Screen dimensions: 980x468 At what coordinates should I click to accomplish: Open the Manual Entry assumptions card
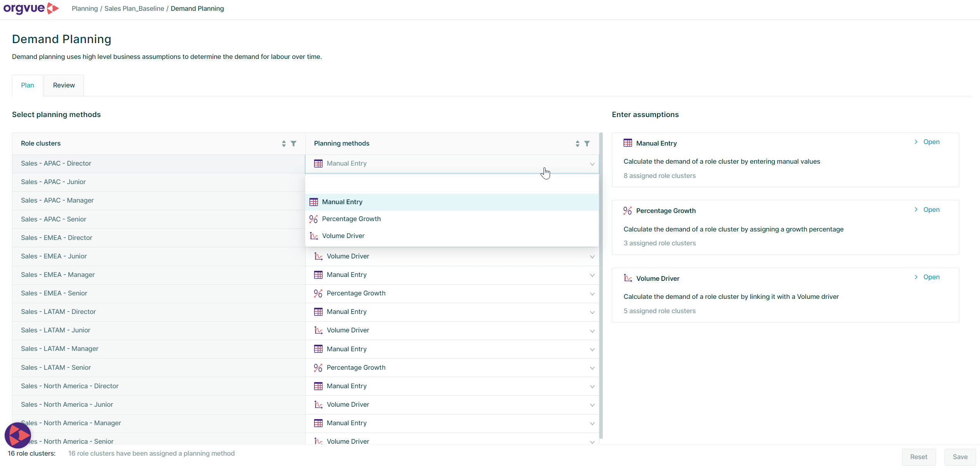point(930,141)
